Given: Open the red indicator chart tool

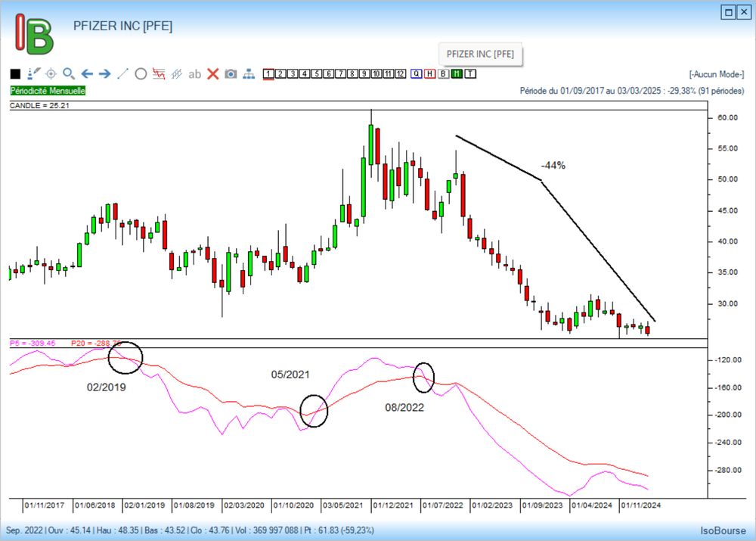Looking at the screenshot, I should pos(159,74).
